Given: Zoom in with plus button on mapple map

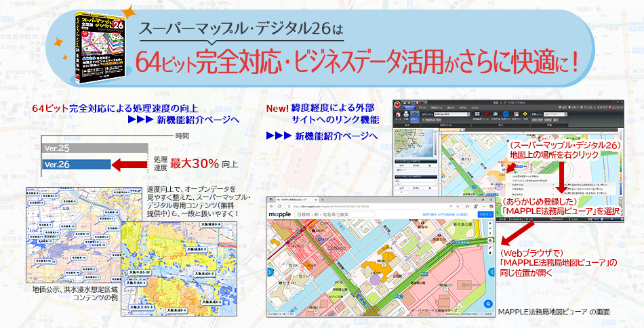Looking at the screenshot, I should (x=490, y=224).
